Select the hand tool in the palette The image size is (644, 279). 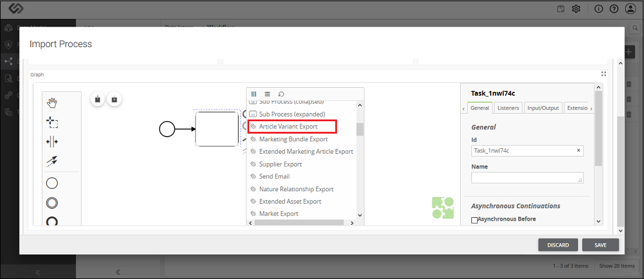(x=52, y=102)
